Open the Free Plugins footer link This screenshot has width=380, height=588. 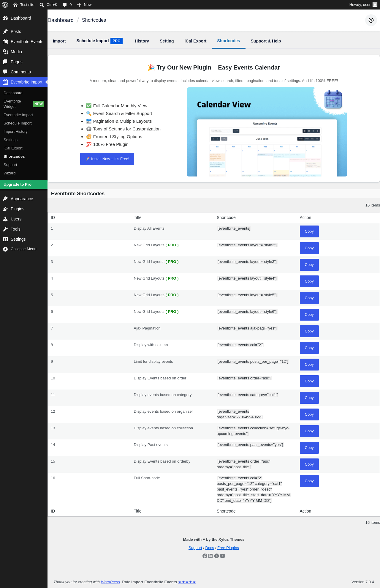228,548
